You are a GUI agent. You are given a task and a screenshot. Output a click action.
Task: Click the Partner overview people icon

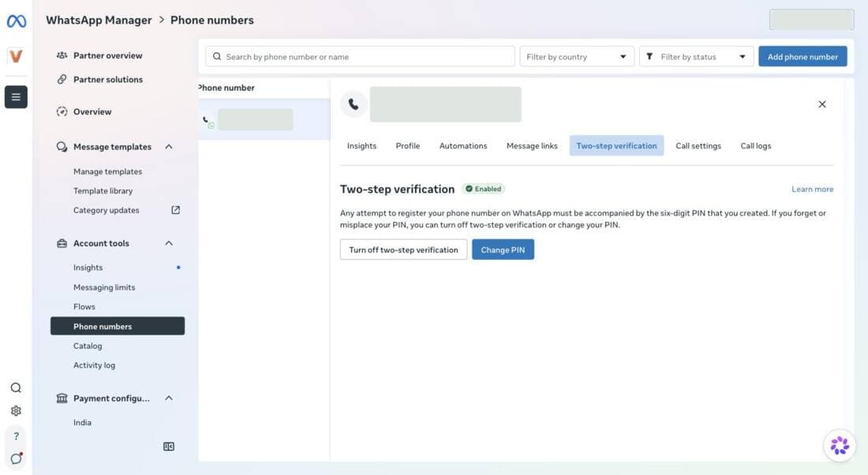[x=62, y=55]
